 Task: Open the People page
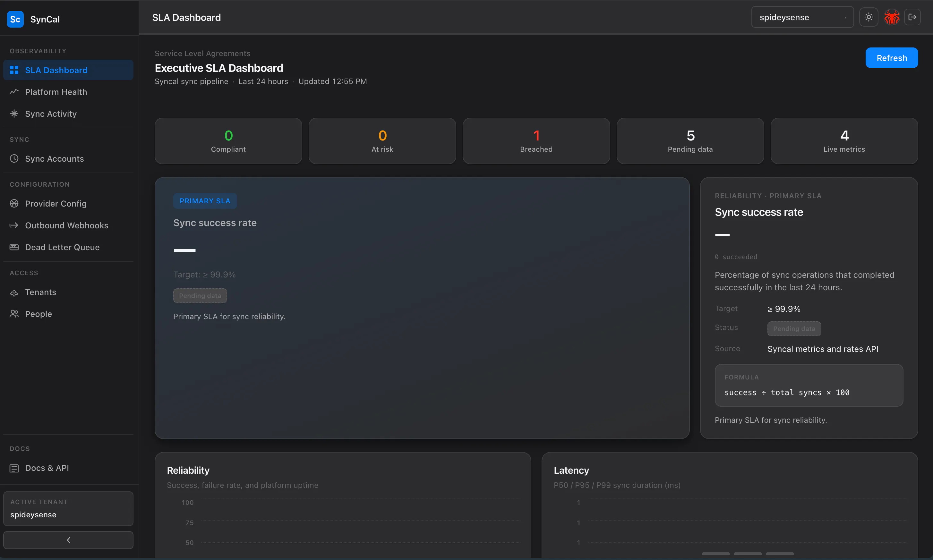click(x=68, y=314)
